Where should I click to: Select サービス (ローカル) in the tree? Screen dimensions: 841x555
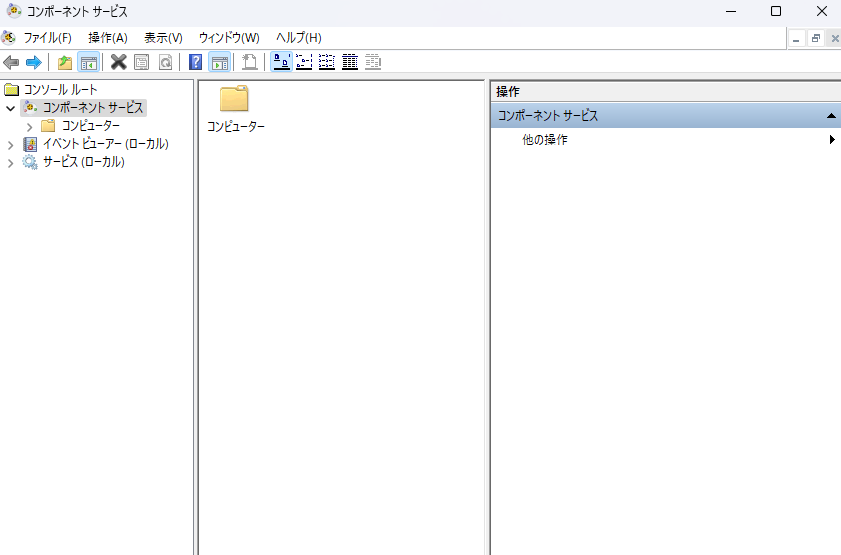83,162
